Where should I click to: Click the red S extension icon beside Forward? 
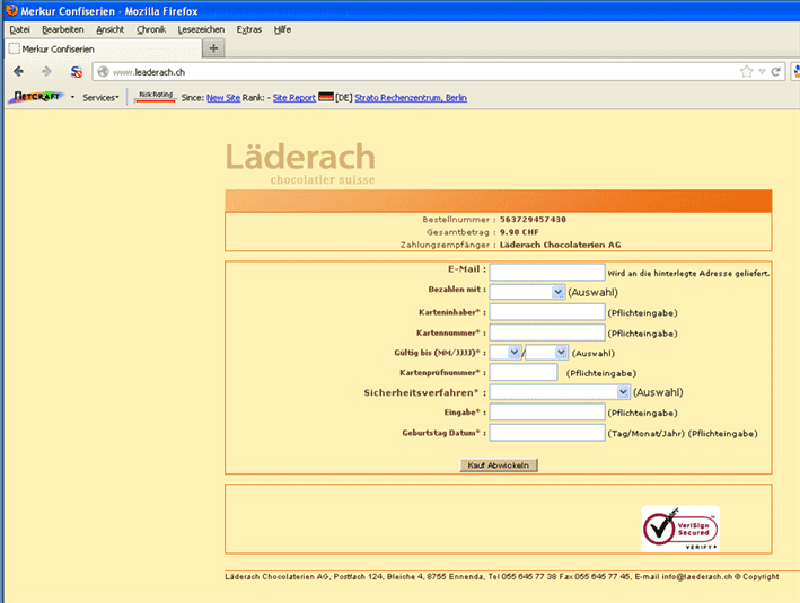(76, 72)
